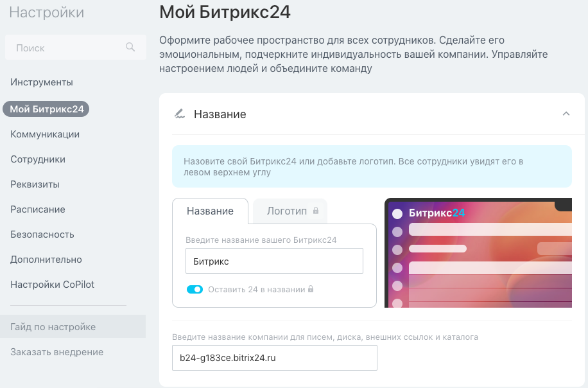The image size is (588, 388).
Task: Focus the Поиск search field
Action: [76, 48]
